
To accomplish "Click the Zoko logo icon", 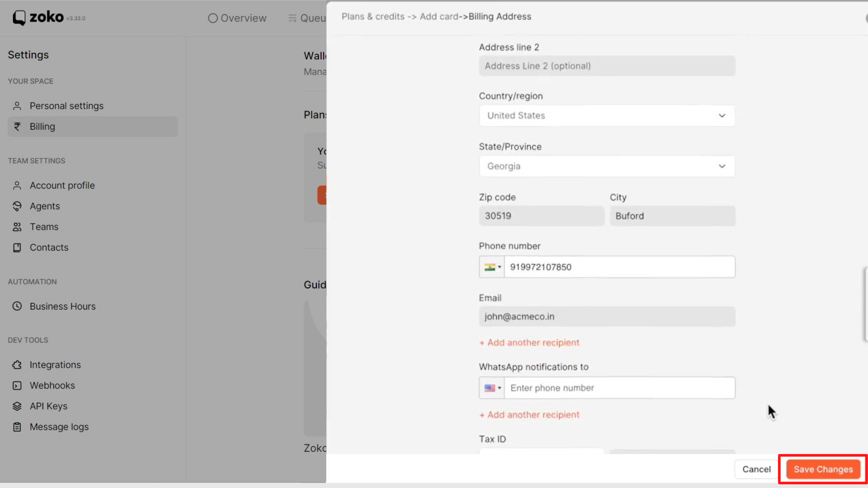I will (x=19, y=18).
